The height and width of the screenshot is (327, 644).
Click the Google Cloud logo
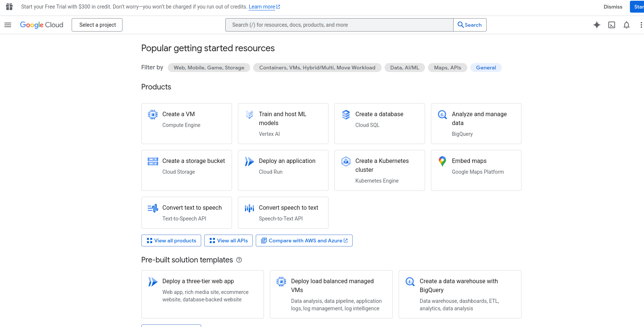coord(42,25)
